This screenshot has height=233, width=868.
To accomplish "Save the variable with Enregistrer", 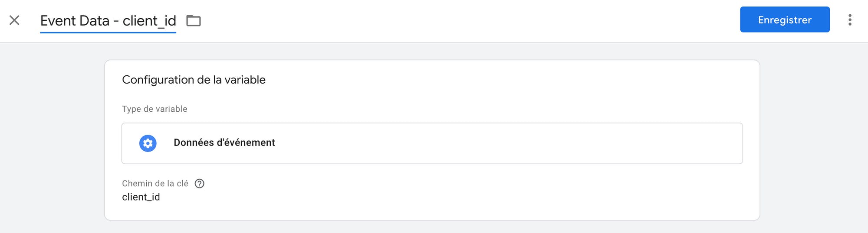I will coord(785,19).
